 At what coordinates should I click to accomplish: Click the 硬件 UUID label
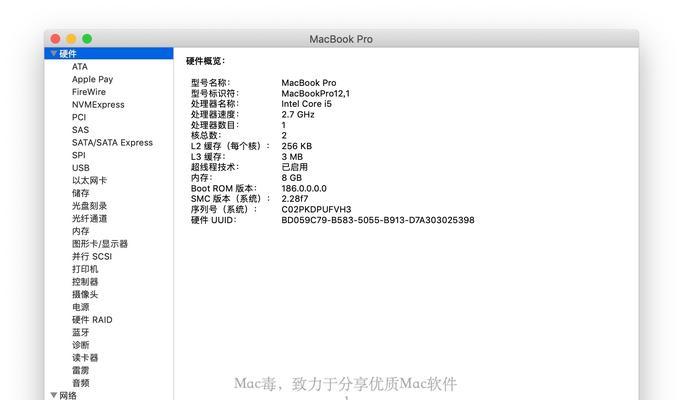213,220
